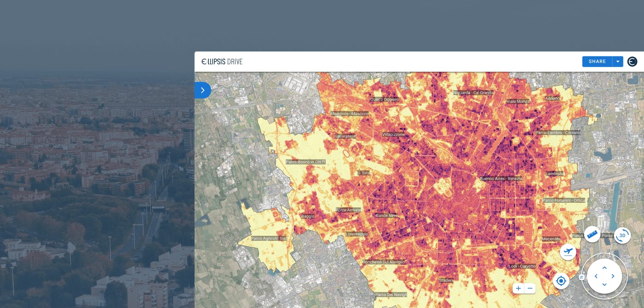Click the Gallaratese map label

345,136
